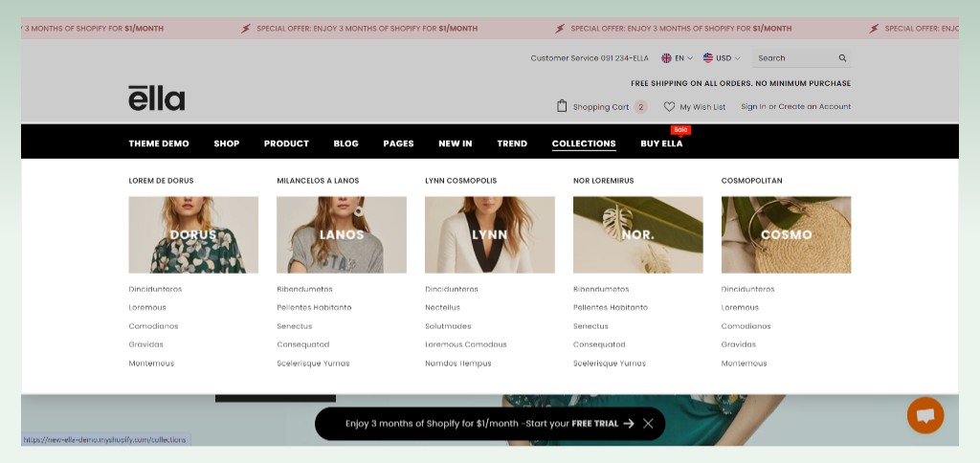Open the TREND menu

pyautogui.click(x=512, y=143)
